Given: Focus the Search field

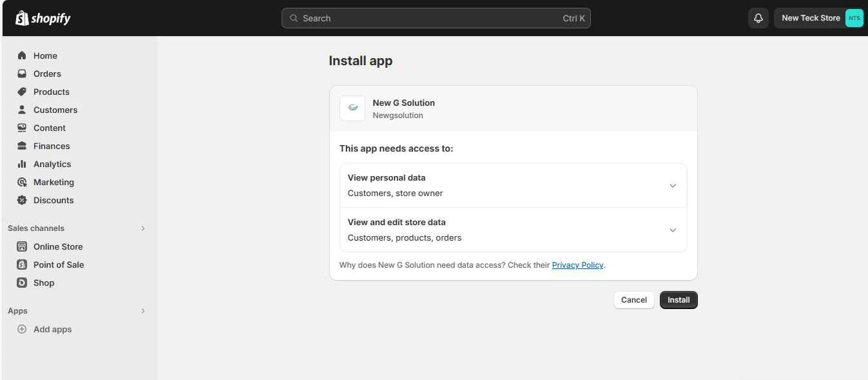Looking at the screenshot, I should (x=436, y=18).
